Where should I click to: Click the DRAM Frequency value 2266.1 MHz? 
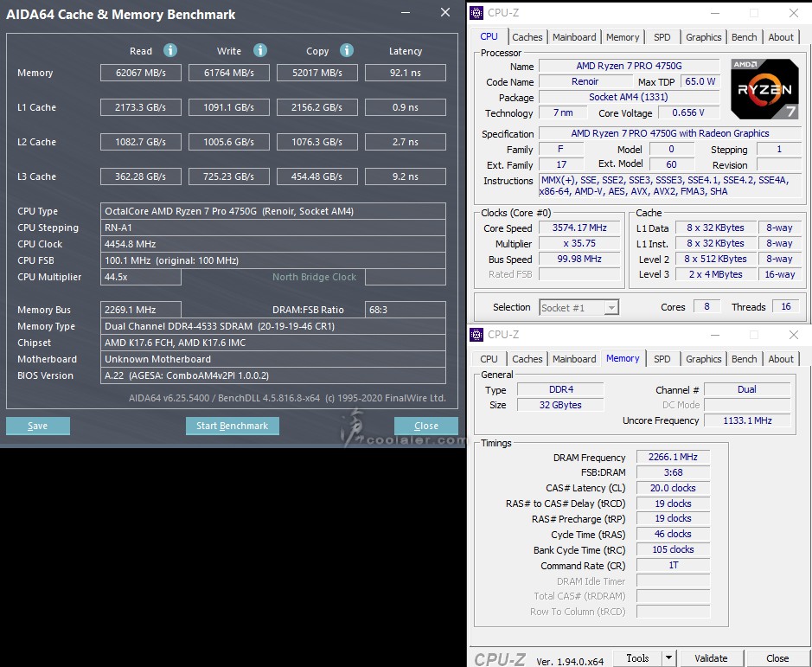pos(674,457)
